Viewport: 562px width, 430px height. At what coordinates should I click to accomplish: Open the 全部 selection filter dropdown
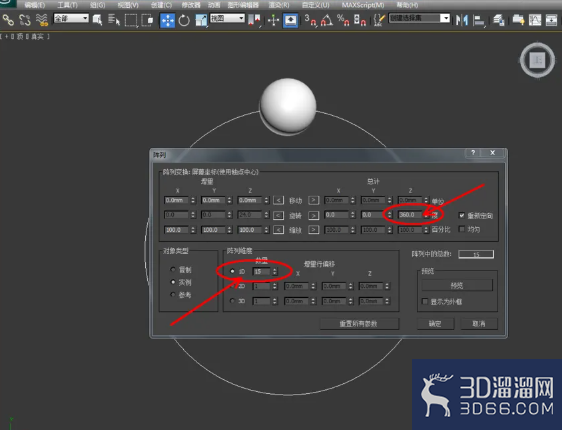pos(71,18)
